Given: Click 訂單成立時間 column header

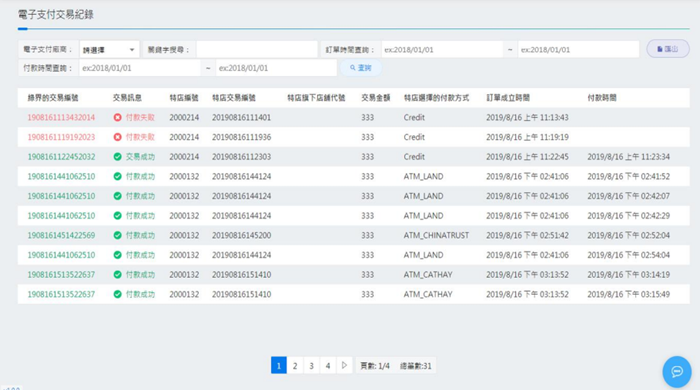Looking at the screenshot, I should point(508,98).
